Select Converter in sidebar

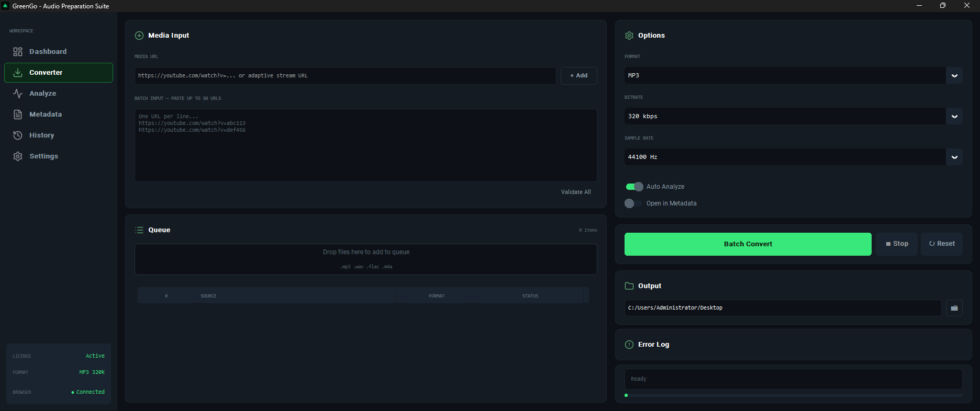(59, 73)
